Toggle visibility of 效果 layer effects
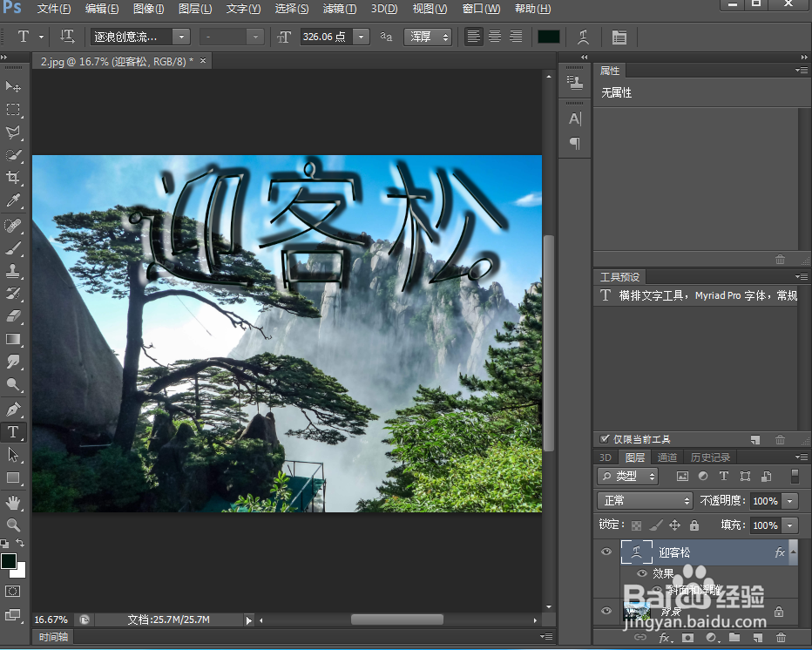This screenshot has height=650, width=812. coord(642,573)
